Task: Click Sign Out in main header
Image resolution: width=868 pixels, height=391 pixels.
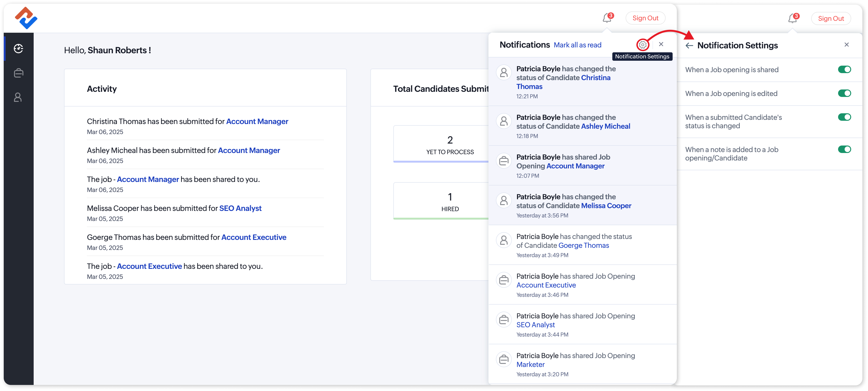Action: click(645, 18)
